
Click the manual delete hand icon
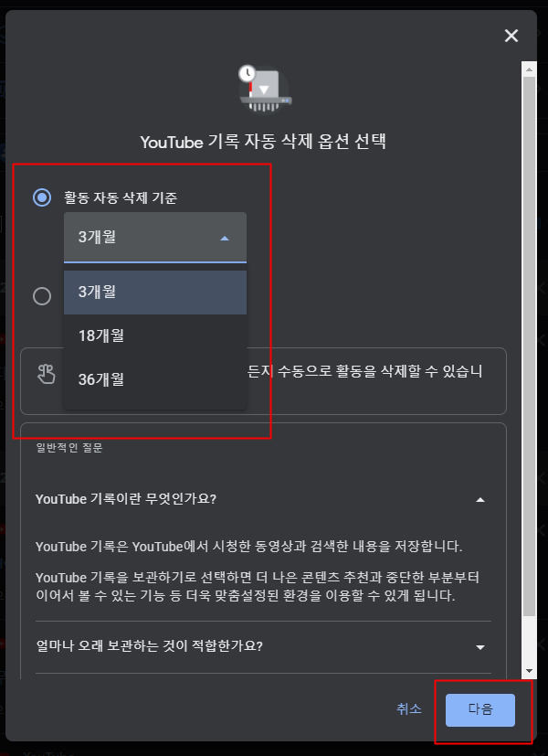pyautogui.click(x=47, y=374)
